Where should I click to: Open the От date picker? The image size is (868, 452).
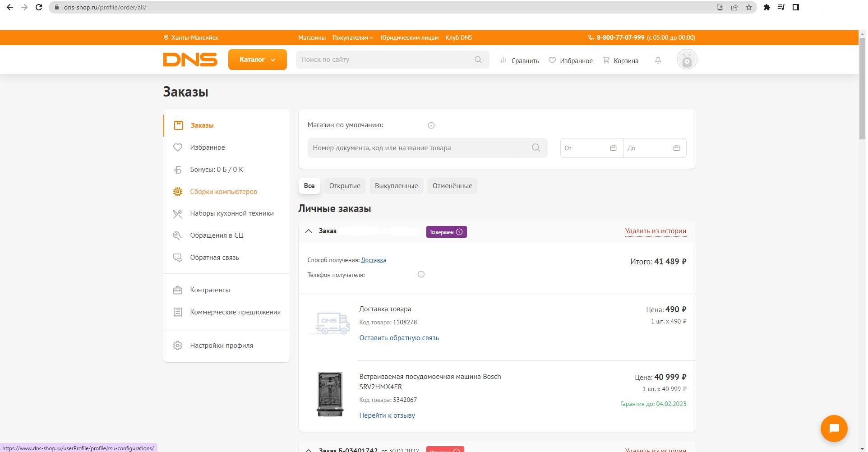click(591, 148)
